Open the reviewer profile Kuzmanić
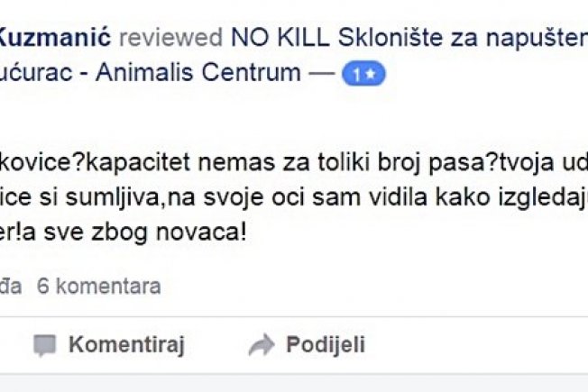The height and width of the screenshot is (392, 588). 55,38
